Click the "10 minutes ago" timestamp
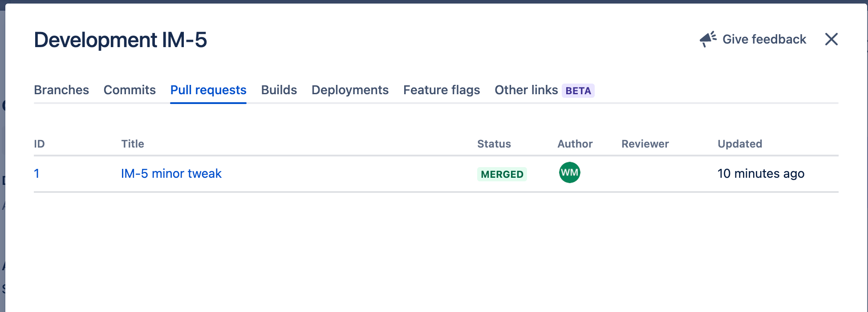868x312 pixels. [761, 173]
